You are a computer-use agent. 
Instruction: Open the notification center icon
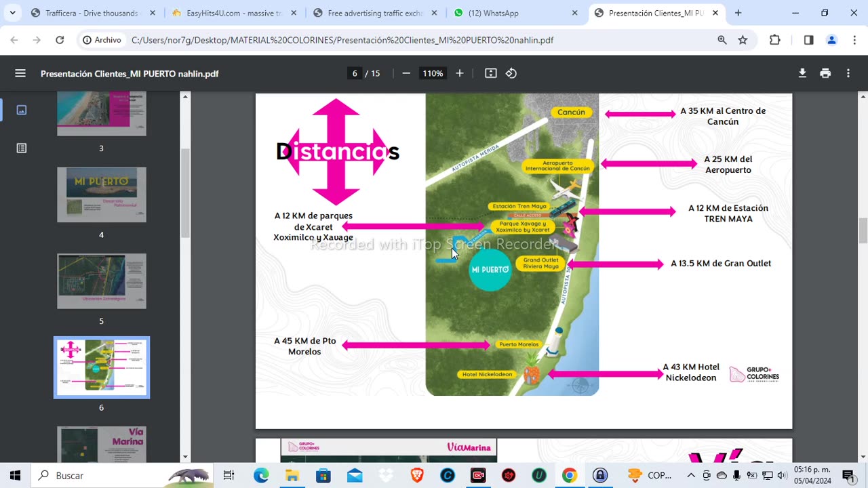coord(848,475)
